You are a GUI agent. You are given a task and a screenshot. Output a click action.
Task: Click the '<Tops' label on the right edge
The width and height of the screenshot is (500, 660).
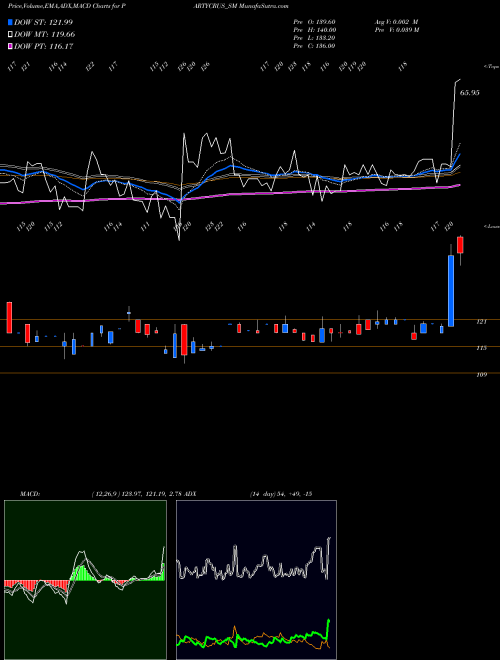[x=491, y=67]
